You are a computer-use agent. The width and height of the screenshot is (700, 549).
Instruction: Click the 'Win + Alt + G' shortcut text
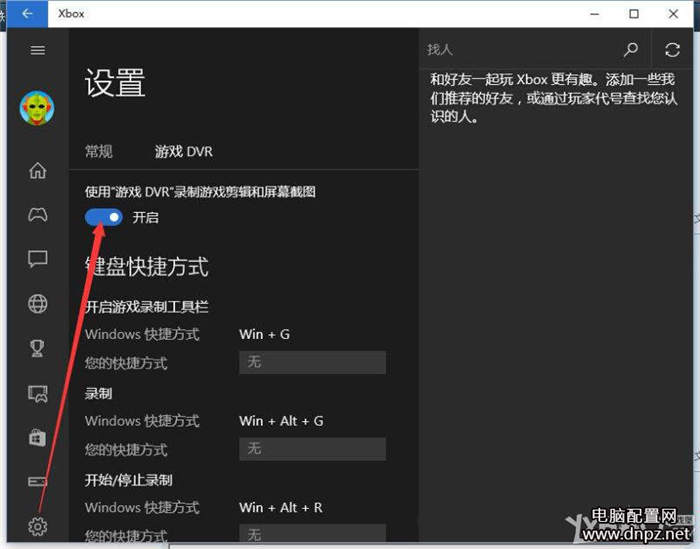click(281, 420)
